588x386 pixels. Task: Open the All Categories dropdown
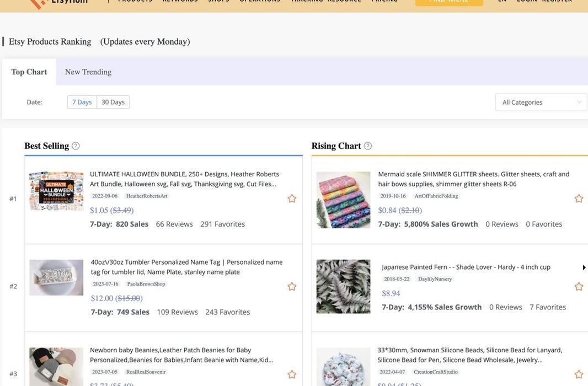pyautogui.click(x=541, y=102)
